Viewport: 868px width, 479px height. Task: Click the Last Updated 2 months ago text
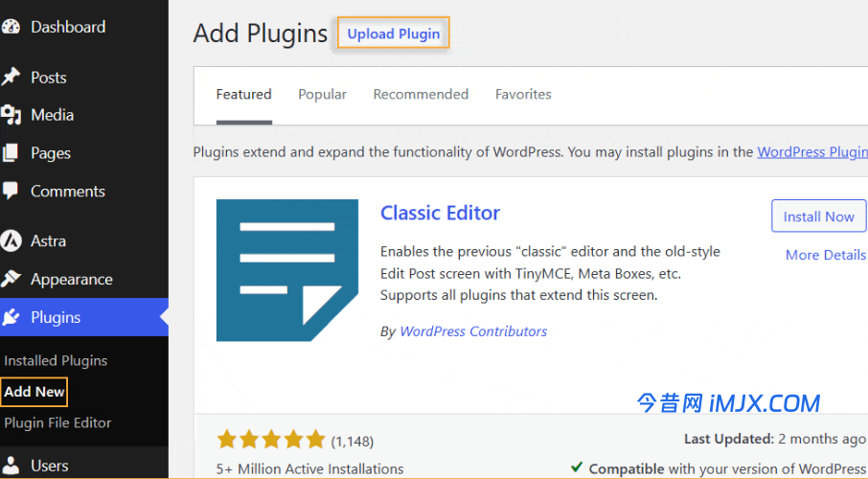(774, 439)
